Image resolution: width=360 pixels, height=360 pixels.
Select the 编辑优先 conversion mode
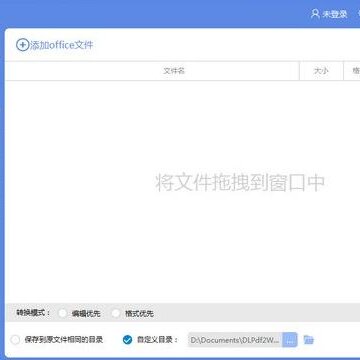[62, 313]
